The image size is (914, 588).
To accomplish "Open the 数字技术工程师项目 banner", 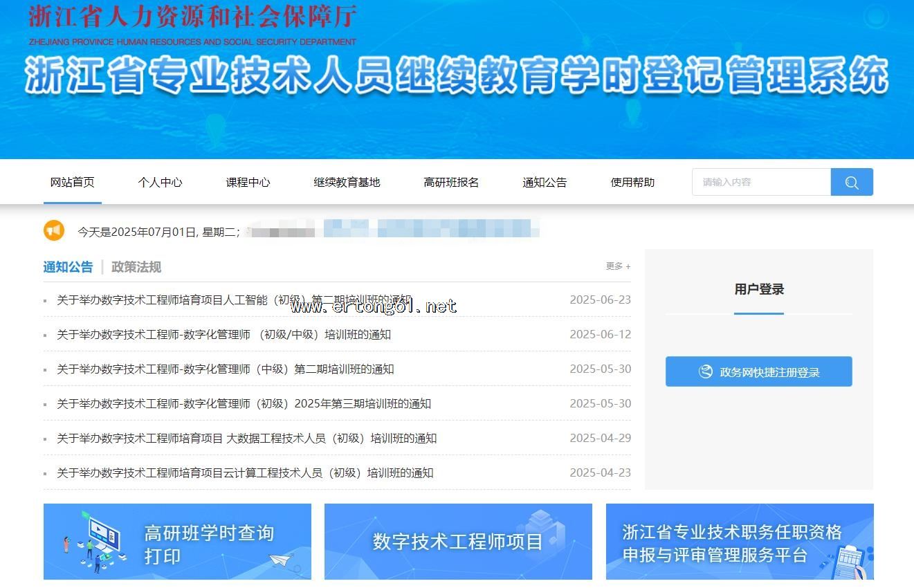I will pyautogui.click(x=458, y=542).
